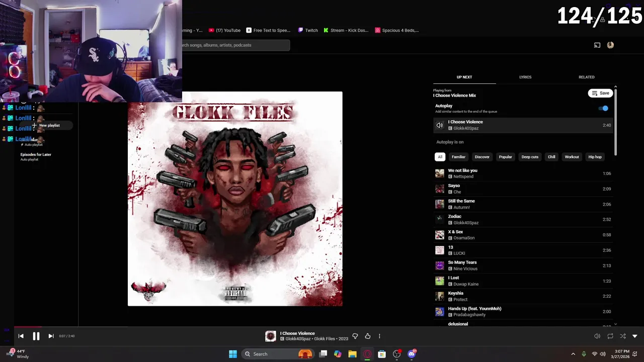Open the account profile avatar
Viewport: 644px width, 362px height.
click(610, 45)
